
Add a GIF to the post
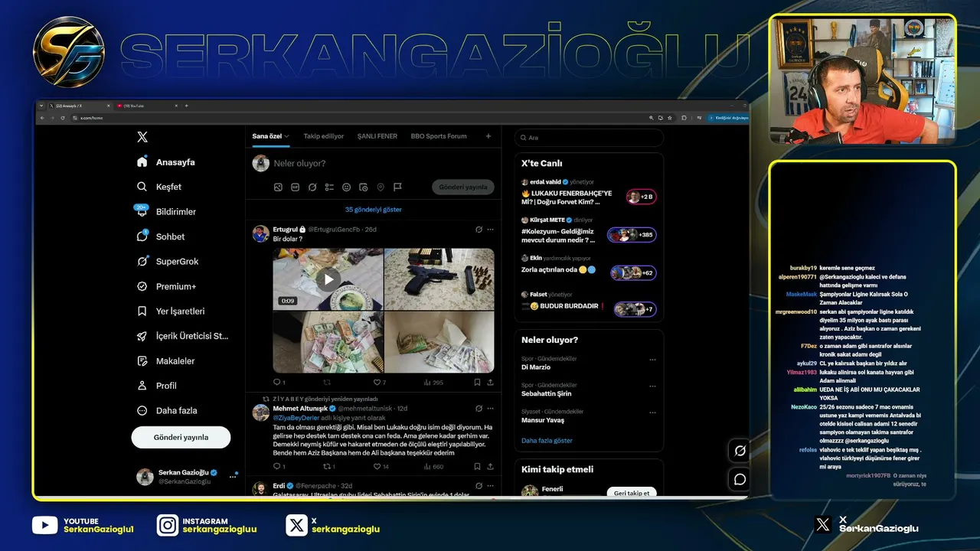(x=295, y=187)
